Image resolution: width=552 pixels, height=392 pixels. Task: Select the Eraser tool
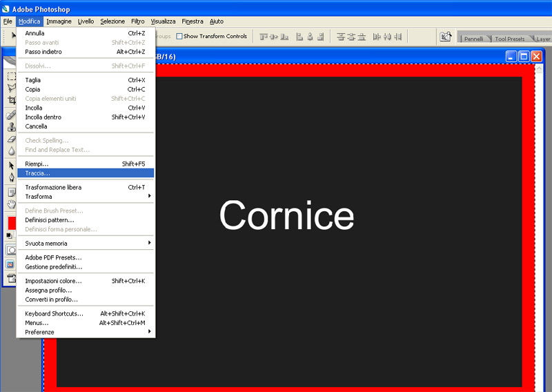tap(12, 139)
